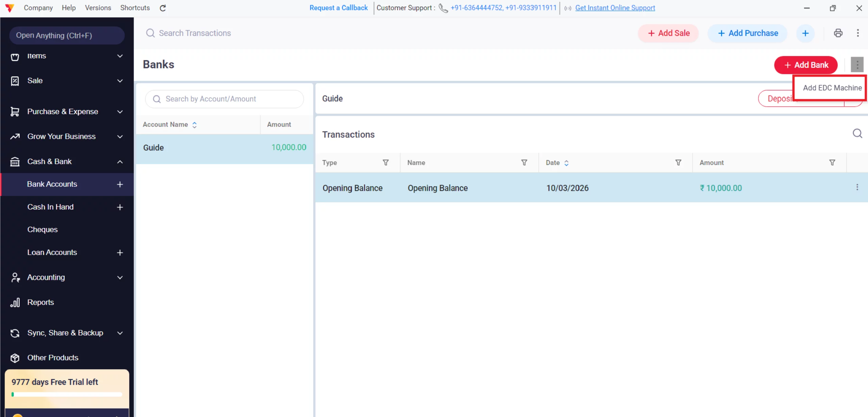Open Loan Accounts in the sidebar
The height and width of the screenshot is (417, 868).
[52, 253]
